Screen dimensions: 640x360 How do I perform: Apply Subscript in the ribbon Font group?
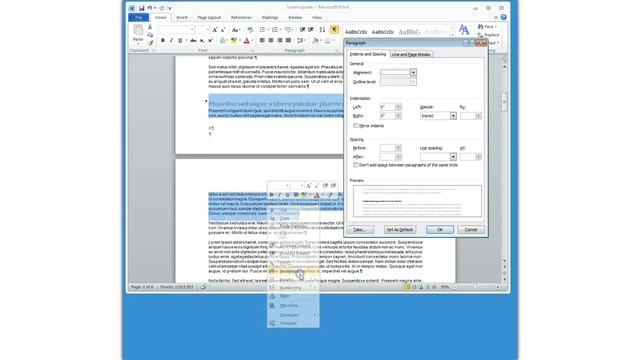tap(202, 40)
